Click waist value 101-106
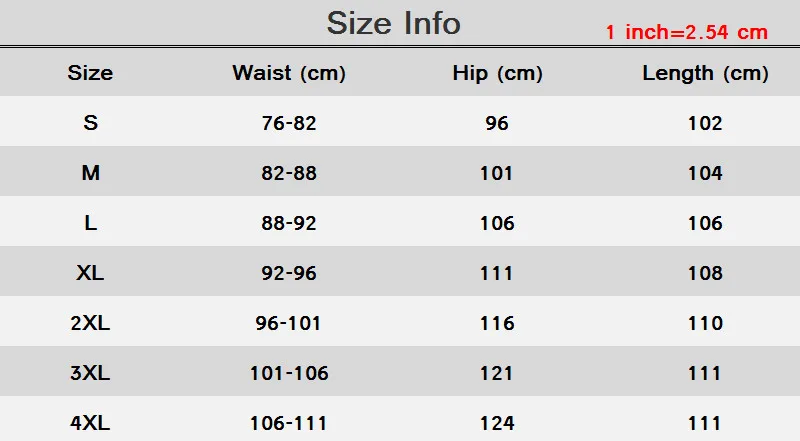This screenshot has width=800, height=441. click(289, 374)
